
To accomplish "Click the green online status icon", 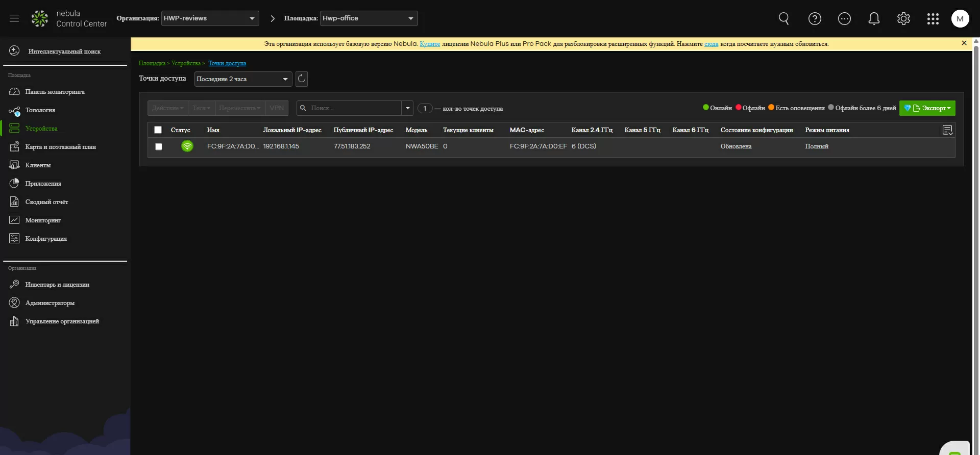I will 187,146.
